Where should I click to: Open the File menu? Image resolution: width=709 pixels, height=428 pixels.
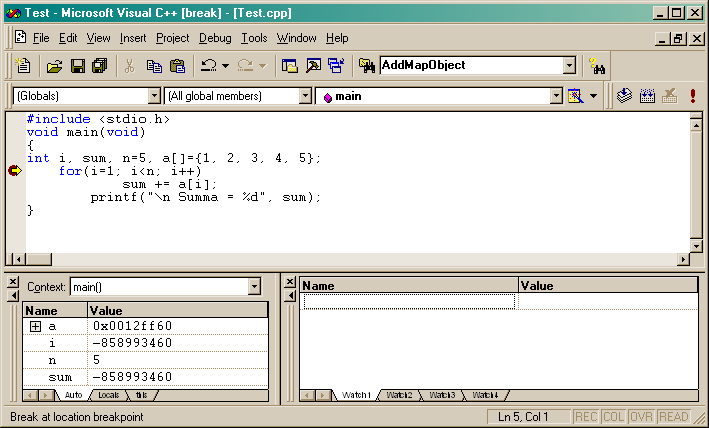point(41,38)
